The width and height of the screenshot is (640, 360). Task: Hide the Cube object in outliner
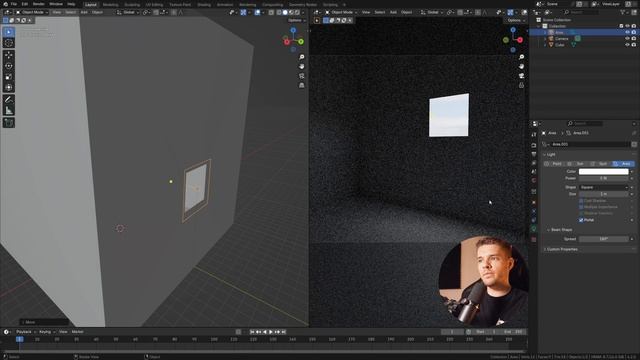pyautogui.click(x=627, y=45)
